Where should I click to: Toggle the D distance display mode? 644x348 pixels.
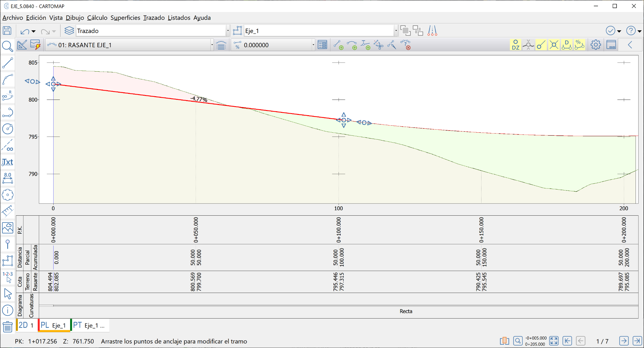(x=567, y=45)
